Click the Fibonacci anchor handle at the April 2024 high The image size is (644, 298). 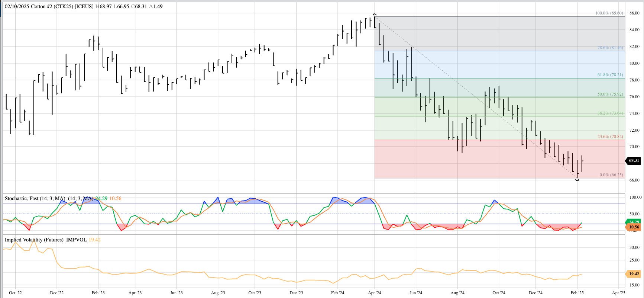pos(375,15)
